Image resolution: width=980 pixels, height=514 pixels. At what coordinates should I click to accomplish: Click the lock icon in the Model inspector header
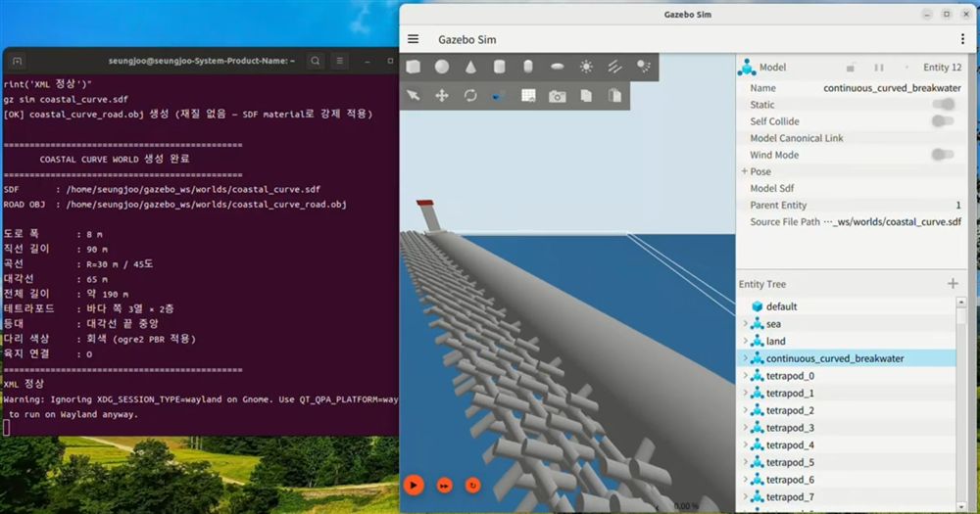click(x=850, y=68)
